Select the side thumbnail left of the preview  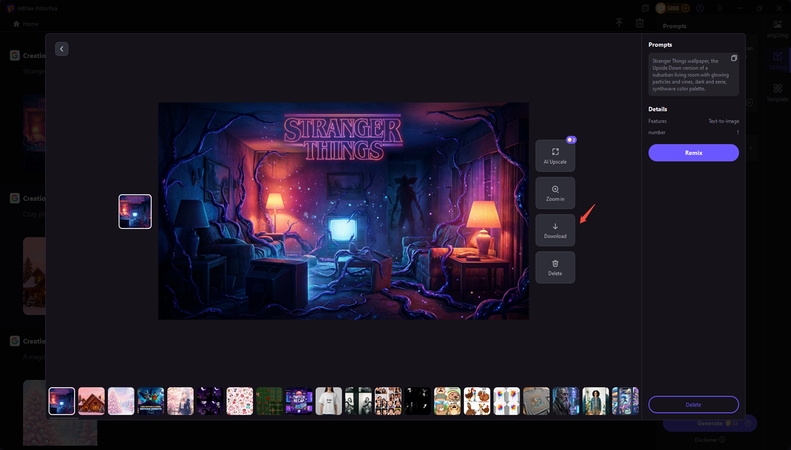135,211
